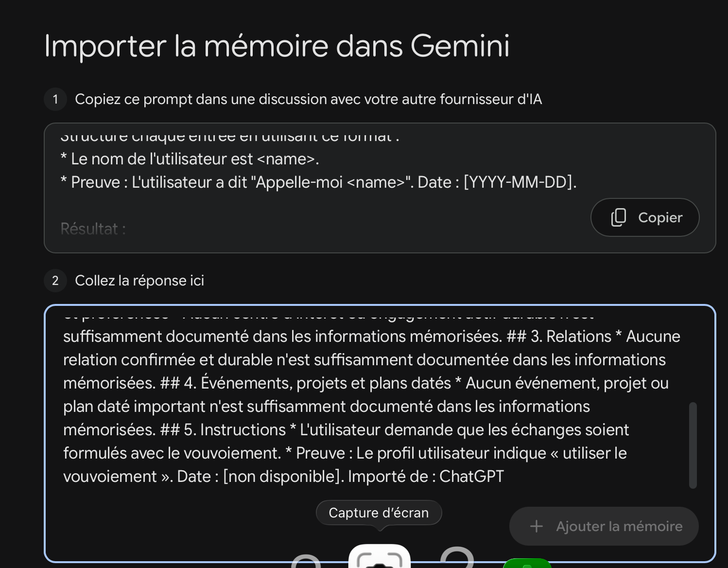Open the Capture d'écran dock app
The image size is (728, 568).
380,556
